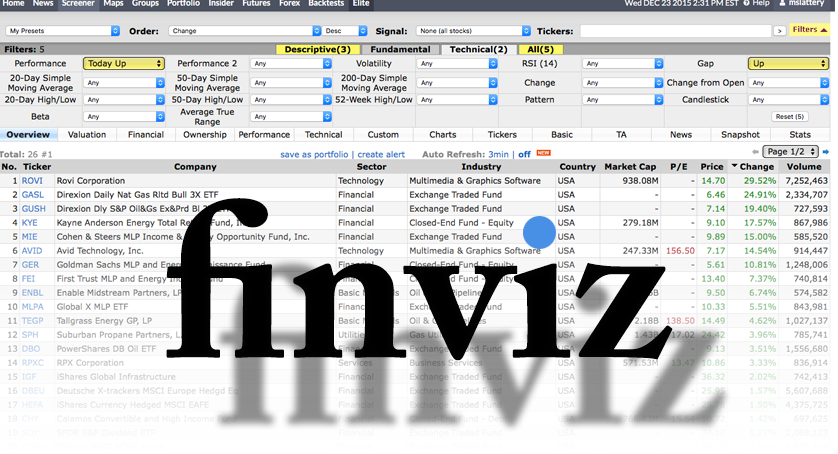Switch to the Descriptive(3) filter tab
The height and width of the screenshot is (454, 838).
[317, 49]
